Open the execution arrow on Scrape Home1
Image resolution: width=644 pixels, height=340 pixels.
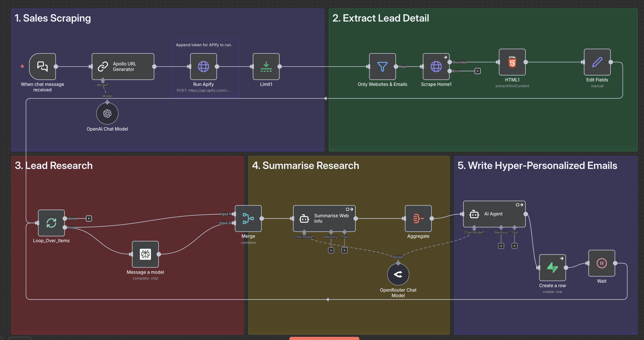point(446,57)
